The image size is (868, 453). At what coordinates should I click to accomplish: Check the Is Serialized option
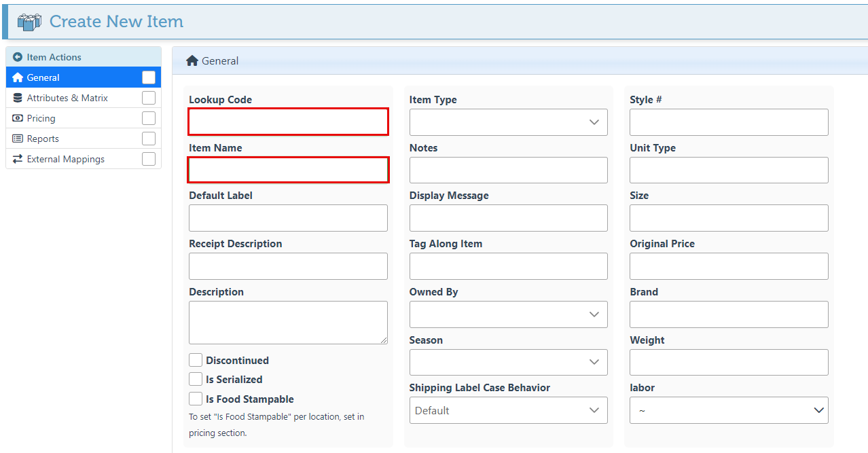[196, 379]
